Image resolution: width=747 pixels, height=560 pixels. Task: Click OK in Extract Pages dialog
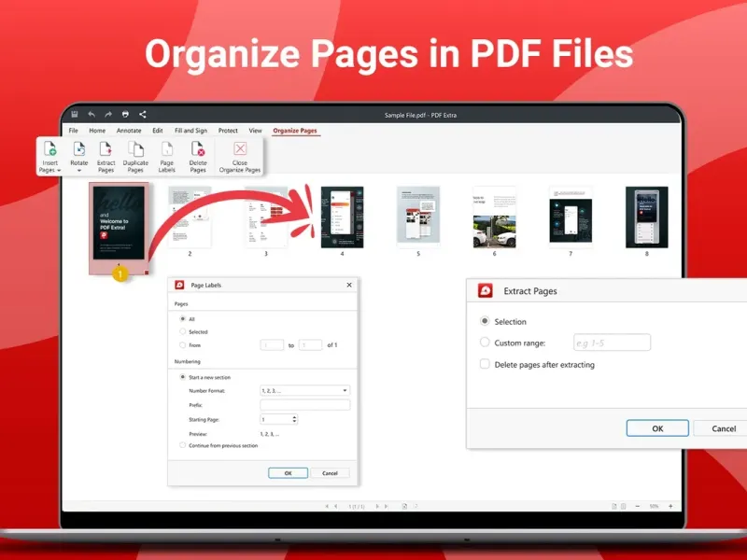click(x=657, y=428)
